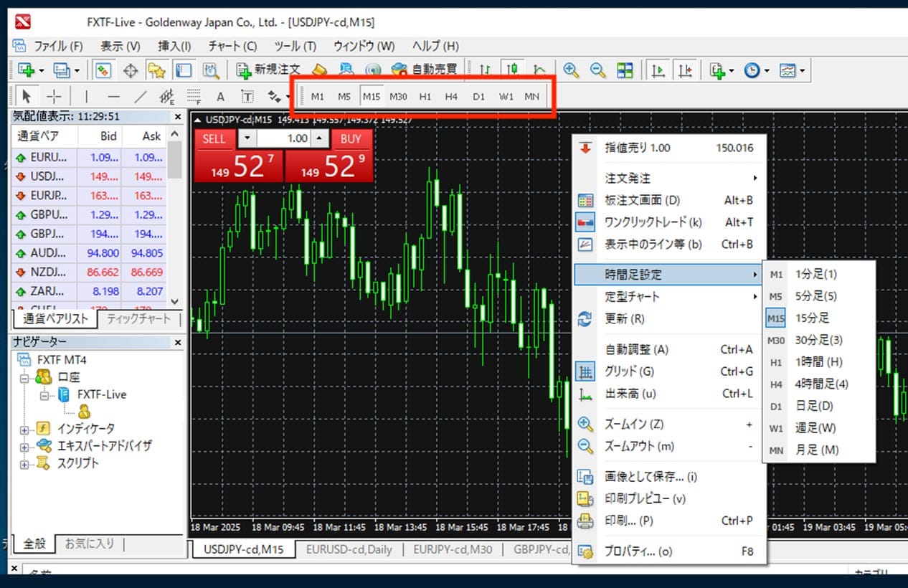The image size is (908, 588).
Task: Choose 1時間 (H) in timeframe submenu
Action: point(819,362)
